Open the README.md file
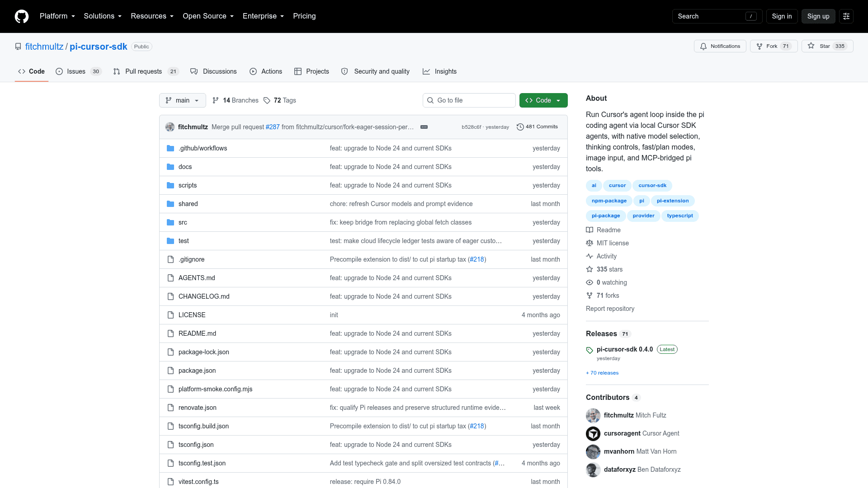Image resolution: width=868 pixels, height=488 pixels. (x=197, y=333)
